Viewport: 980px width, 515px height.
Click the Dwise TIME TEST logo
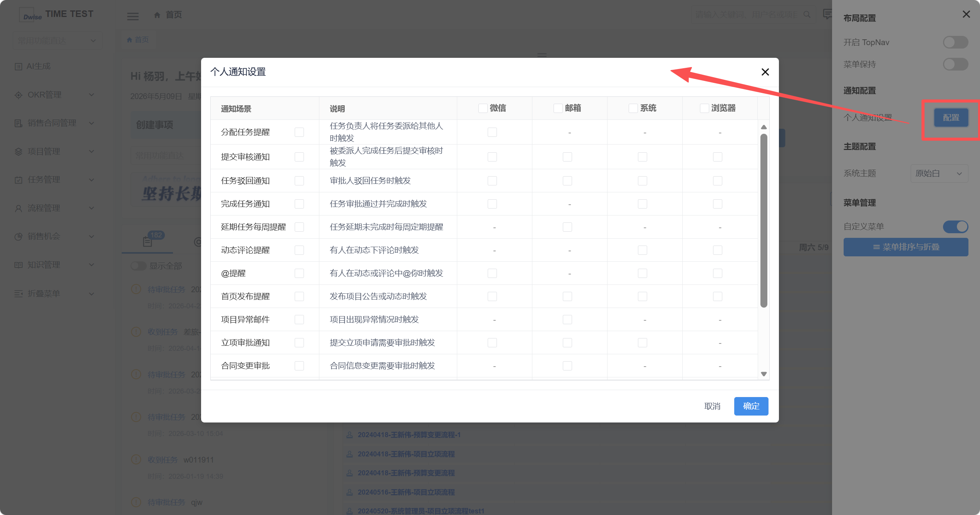(56, 14)
